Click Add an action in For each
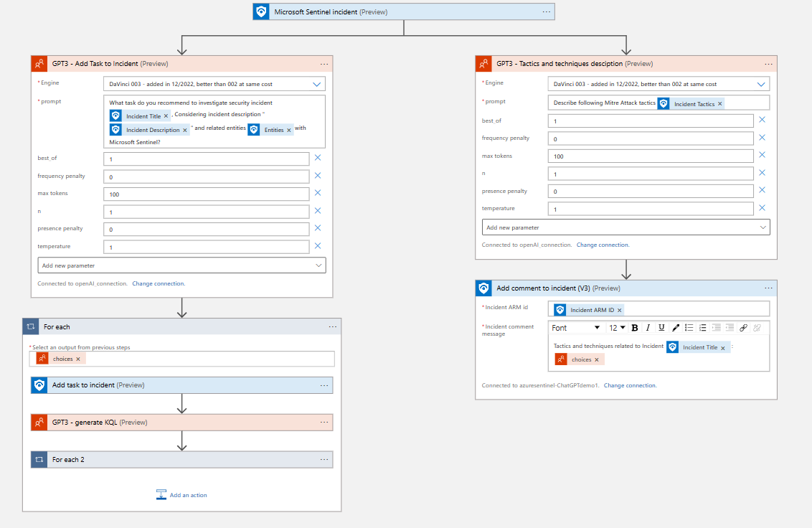This screenshot has width=812, height=528. (181, 495)
